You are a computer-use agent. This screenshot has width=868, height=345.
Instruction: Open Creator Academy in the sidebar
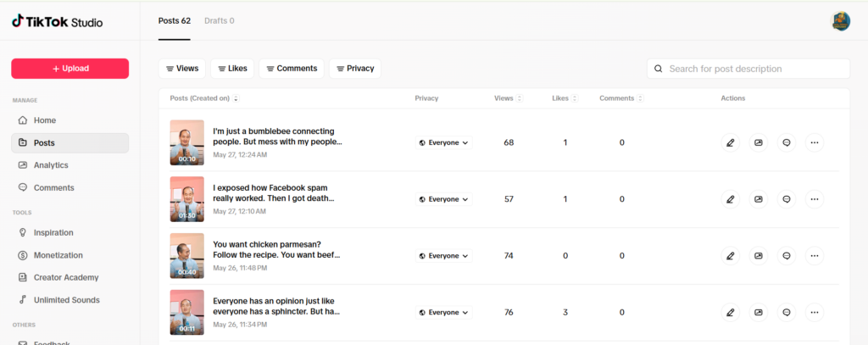[x=70, y=277]
